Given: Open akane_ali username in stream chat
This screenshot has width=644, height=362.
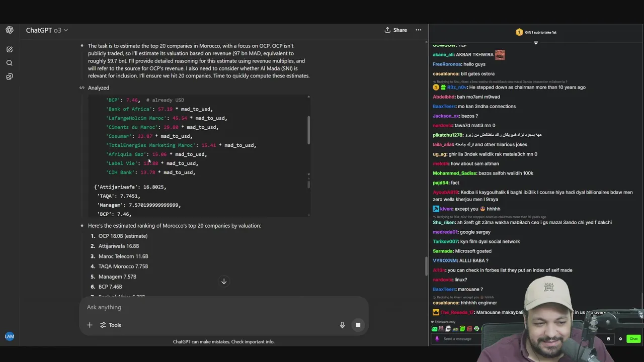Looking at the screenshot, I should (x=443, y=55).
